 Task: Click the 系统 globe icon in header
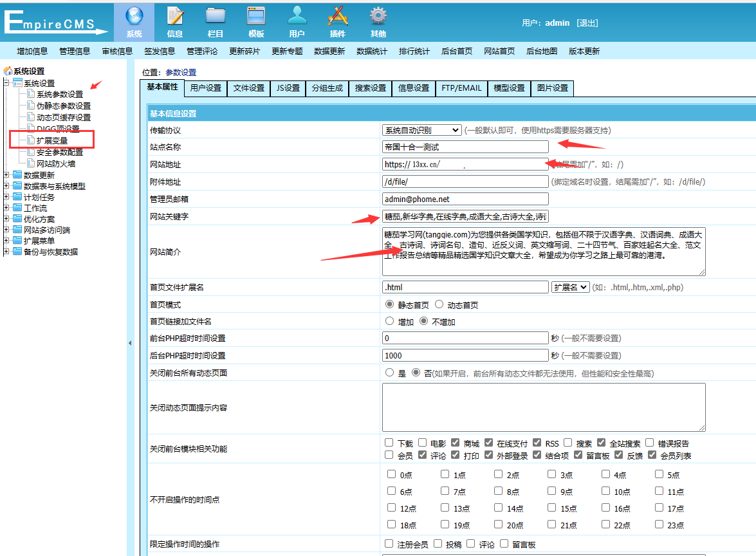coord(134,17)
